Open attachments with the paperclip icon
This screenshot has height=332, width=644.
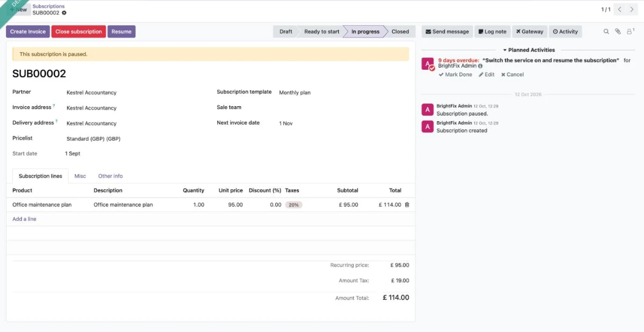[618, 32]
